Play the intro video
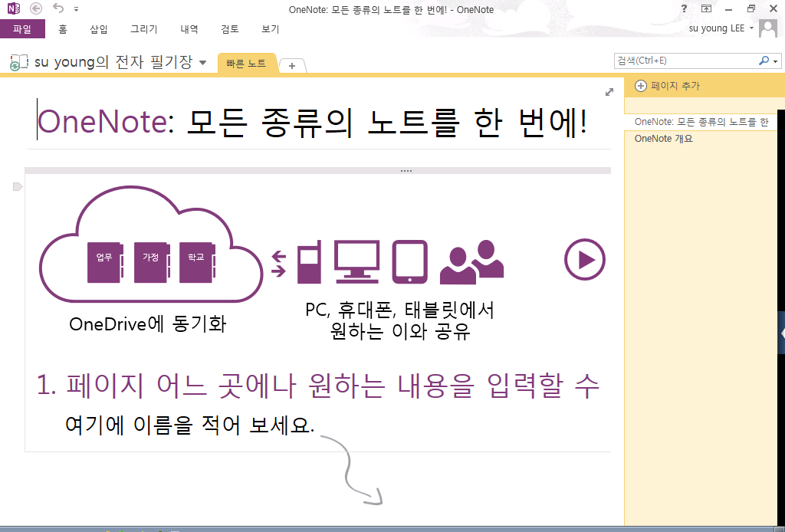 click(x=585, y=259)
